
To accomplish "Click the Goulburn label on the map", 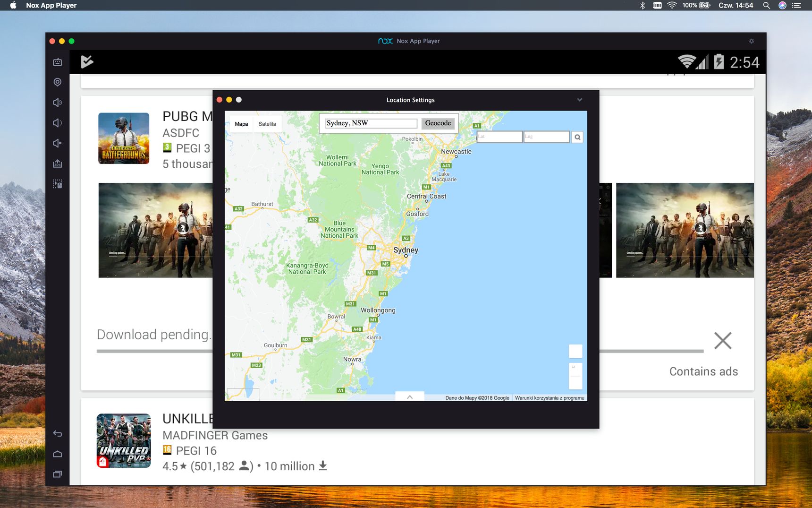I will coord(275,345).
